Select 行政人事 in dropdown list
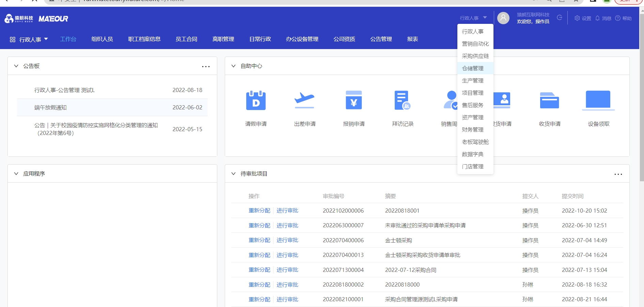 click(475, 31)
